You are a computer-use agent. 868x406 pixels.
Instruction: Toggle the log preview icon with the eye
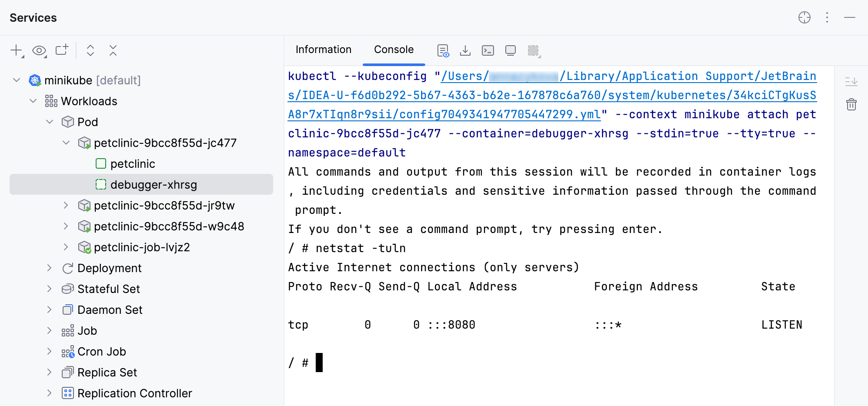(443, 50)
